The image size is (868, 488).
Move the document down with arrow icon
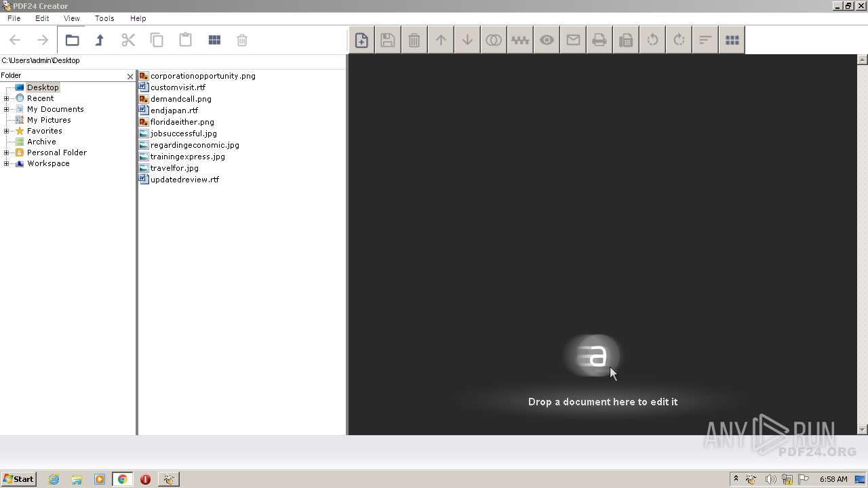click(x=467, y=40)
